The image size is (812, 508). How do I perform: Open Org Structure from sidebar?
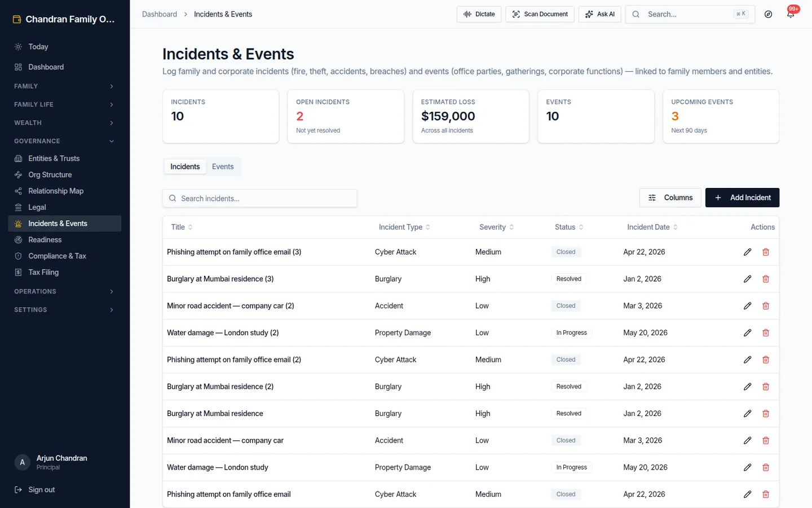pos(65,175)
